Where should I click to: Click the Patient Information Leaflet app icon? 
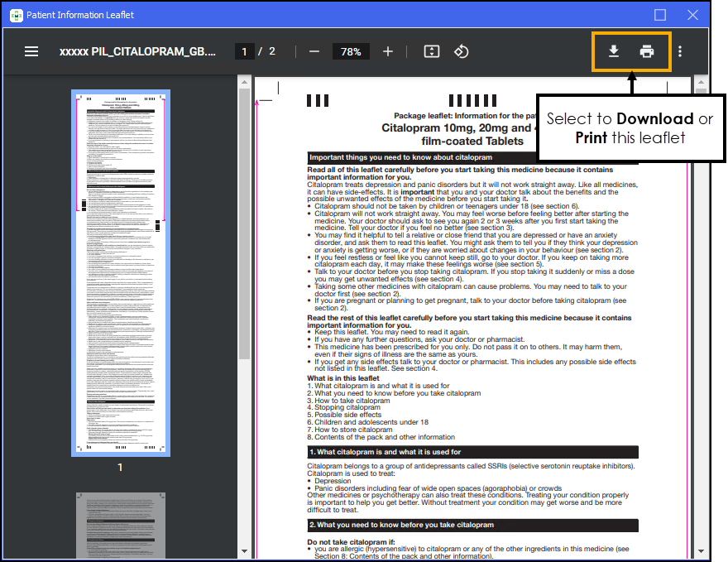(x=16, y=15)
